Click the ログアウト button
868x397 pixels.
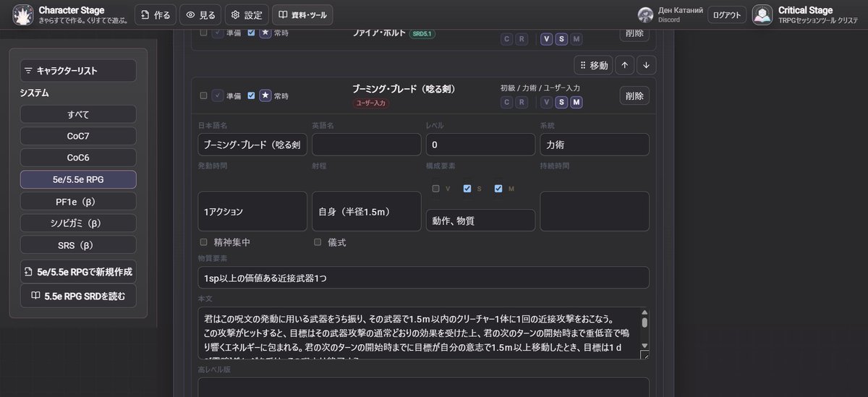pos(726,15)
